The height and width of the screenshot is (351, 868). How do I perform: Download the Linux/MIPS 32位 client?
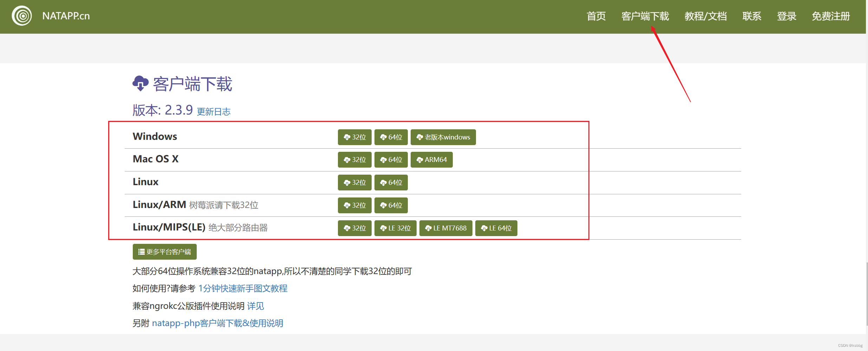click(x=355, y=228)
